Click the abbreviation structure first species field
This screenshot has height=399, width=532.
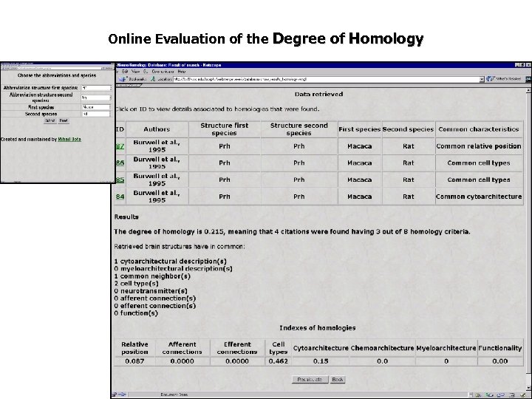click(96, 88)
